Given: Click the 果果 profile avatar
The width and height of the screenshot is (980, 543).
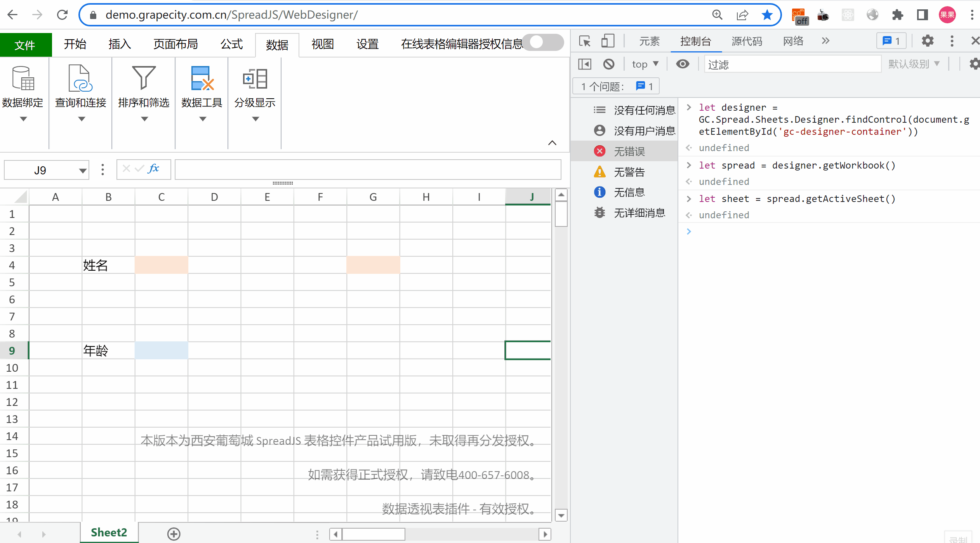Looking at the screenshot, I should (x=947, y=15).
